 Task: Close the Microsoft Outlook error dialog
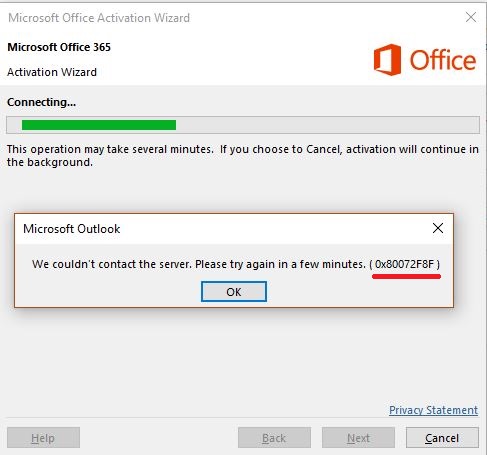point(438,228)
